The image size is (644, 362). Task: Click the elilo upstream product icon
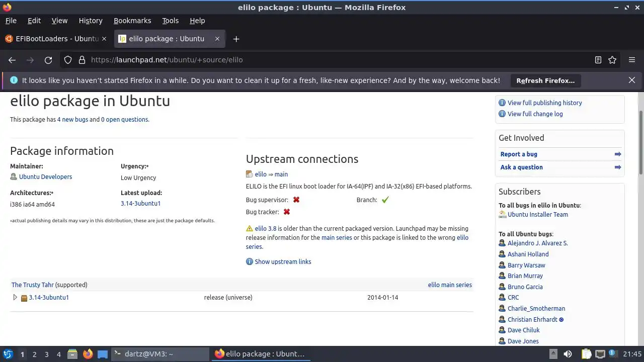[x=249, y=174]
